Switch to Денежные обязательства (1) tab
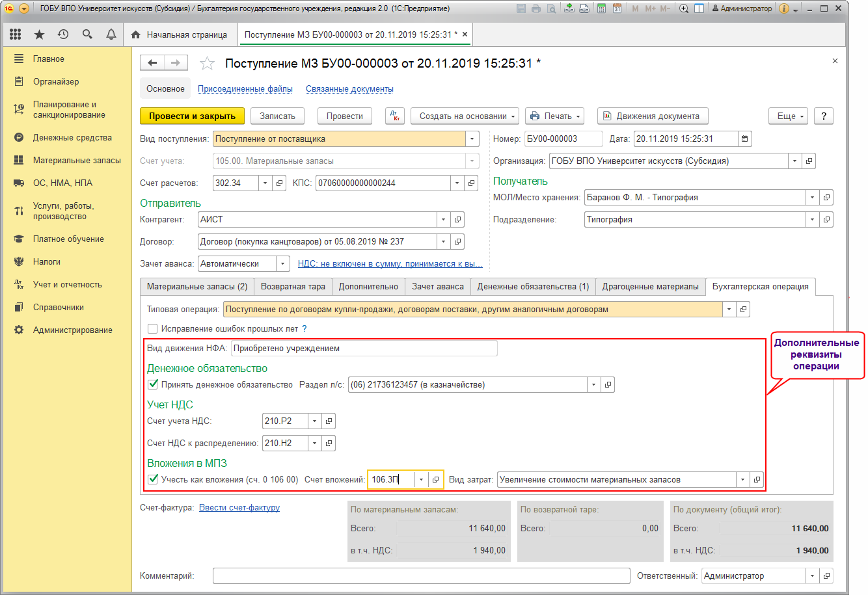This screenshot has width=868, height=595. click(x=533, y=286)
